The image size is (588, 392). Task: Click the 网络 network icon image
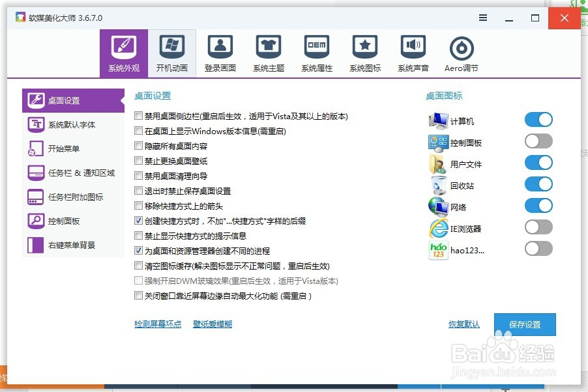[x=438, y=206]
